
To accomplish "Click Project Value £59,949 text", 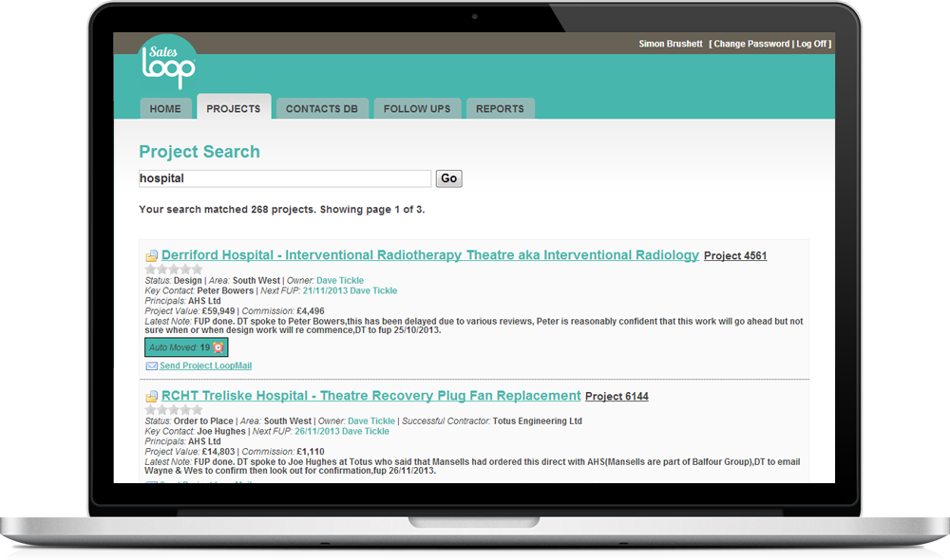I will [190, 311].
